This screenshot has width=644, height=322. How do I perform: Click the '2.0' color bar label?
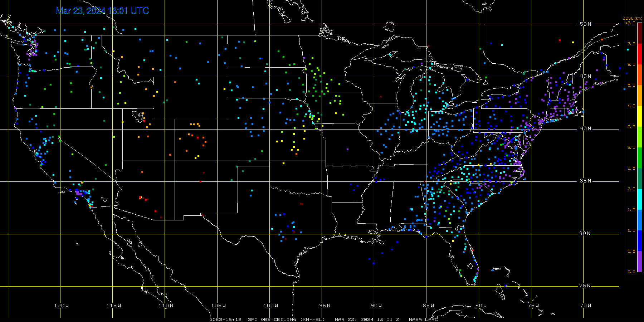coord(631,189)
